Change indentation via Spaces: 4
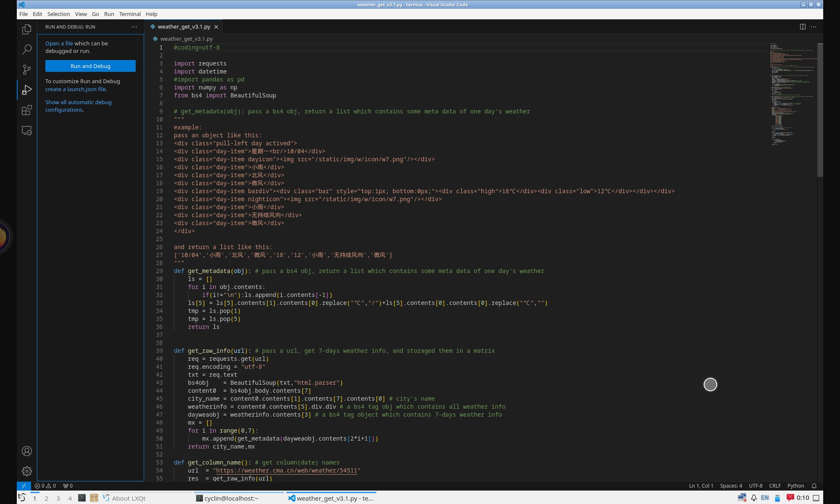 (731, 486)
